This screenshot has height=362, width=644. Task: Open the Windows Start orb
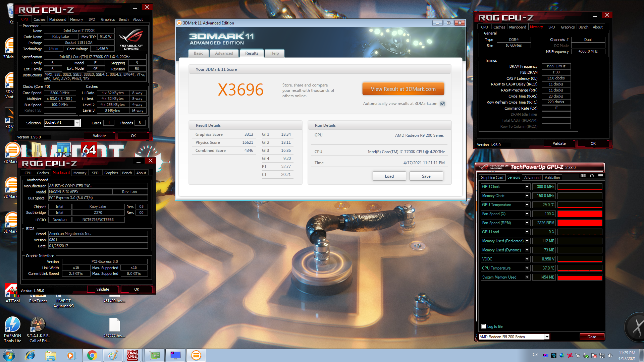(x=9, y=355)
